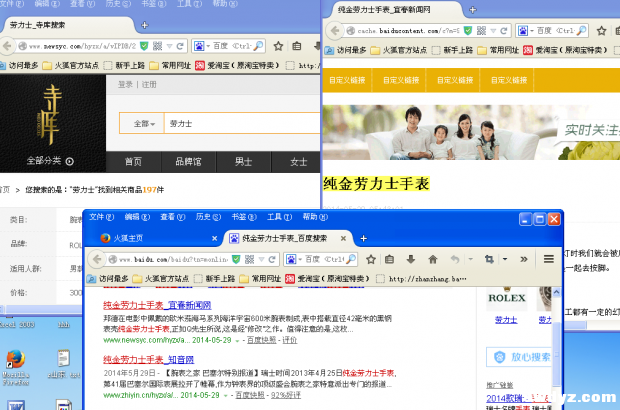
Task: Click 注册 on the 寺库 page
Action: click(149, 85)
